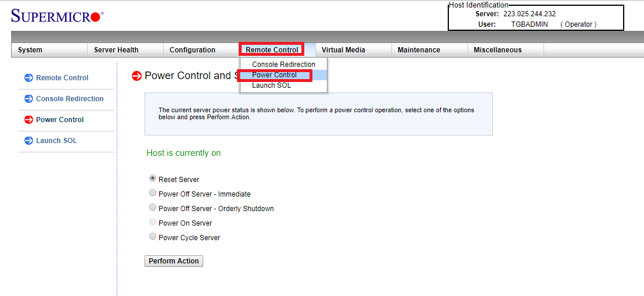Screen dimensions: 644x296
Task: Select Power Off Server - Immediate option
Action: tap(153, 193)
